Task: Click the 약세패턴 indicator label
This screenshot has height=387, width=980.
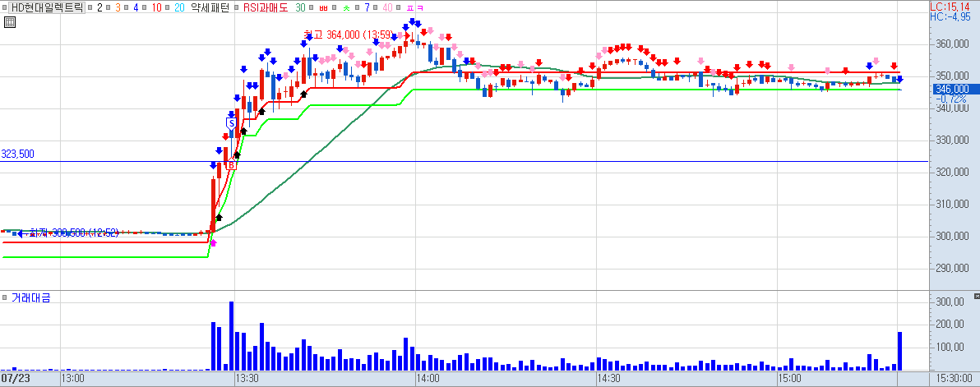Action: coord(210,7)
